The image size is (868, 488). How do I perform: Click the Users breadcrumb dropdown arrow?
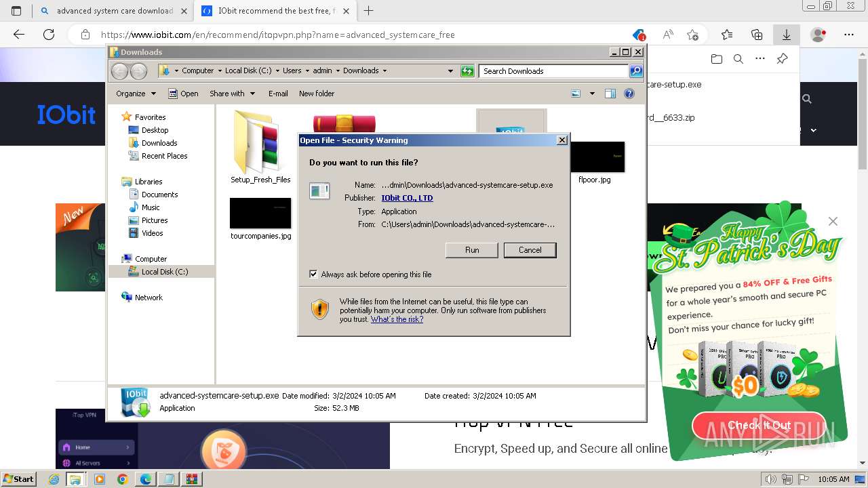[307, 70]
